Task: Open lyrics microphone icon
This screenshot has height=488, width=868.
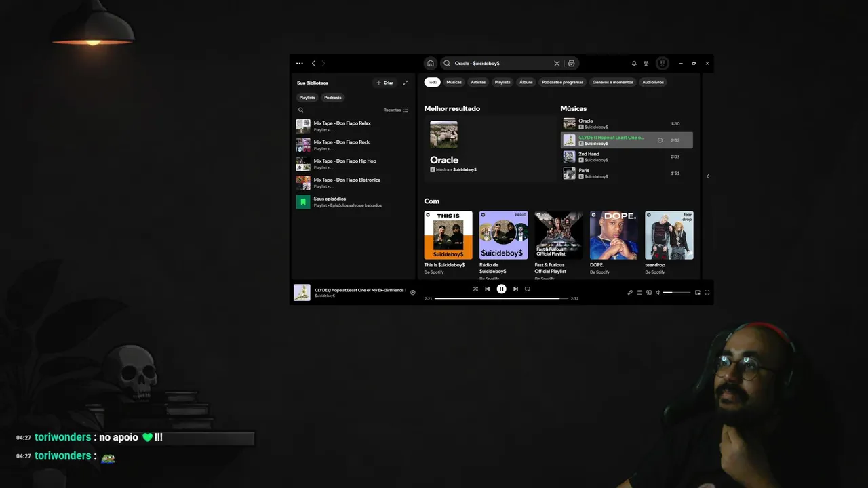Action: coord(630,293)
